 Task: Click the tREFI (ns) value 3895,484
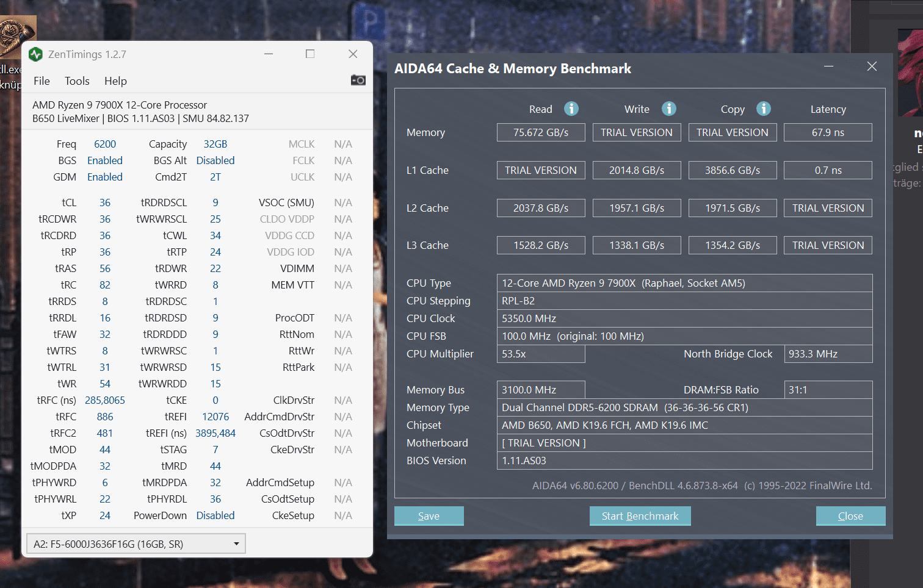[215, 433]
